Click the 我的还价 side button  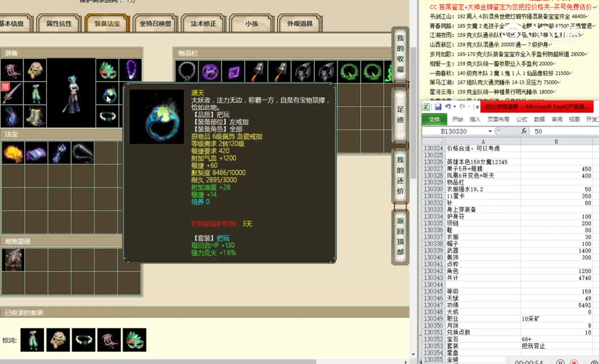400,175
